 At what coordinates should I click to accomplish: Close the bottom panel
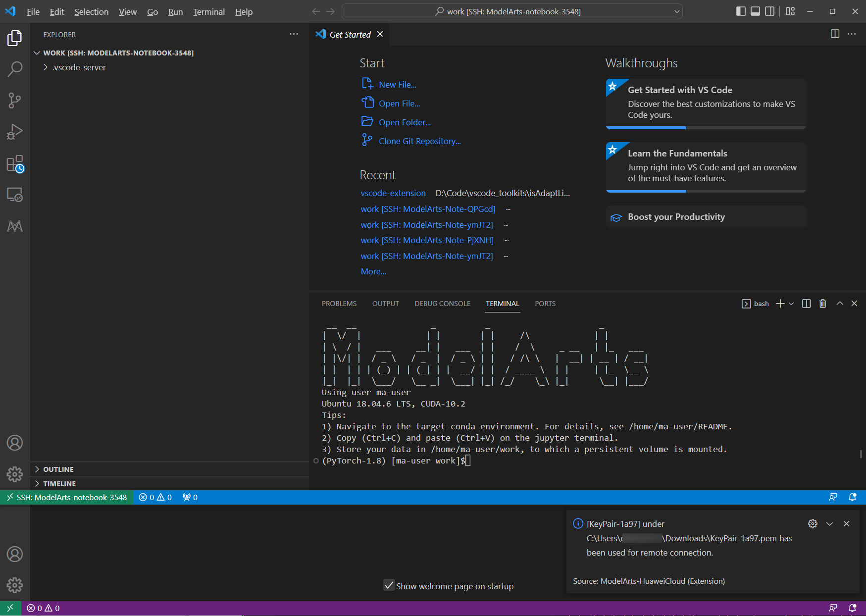click(x=854, y=304)
